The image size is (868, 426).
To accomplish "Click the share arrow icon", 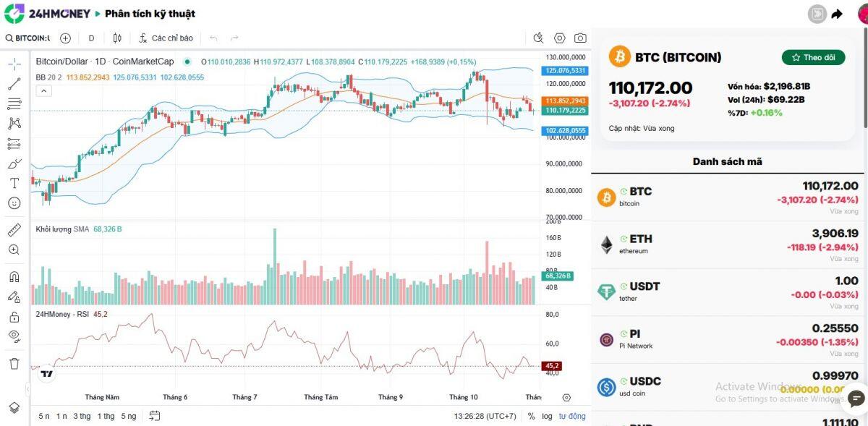I will (x=837, y=14).
